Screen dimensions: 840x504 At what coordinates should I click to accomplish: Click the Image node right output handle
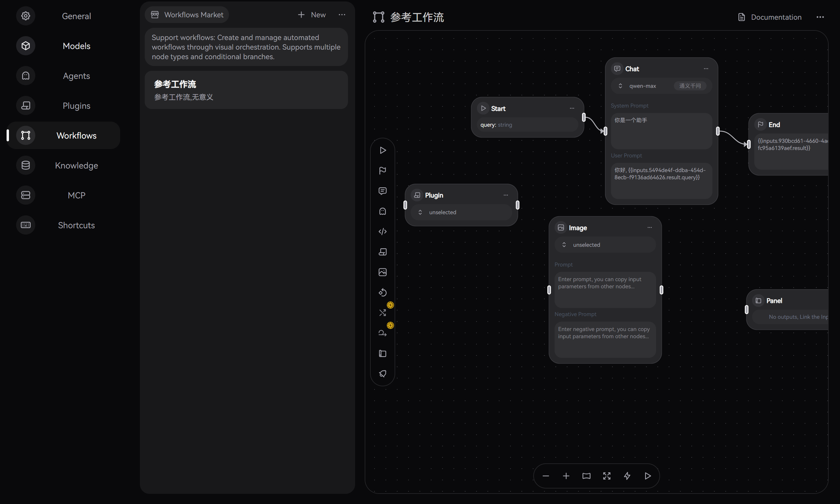(661, 290)
